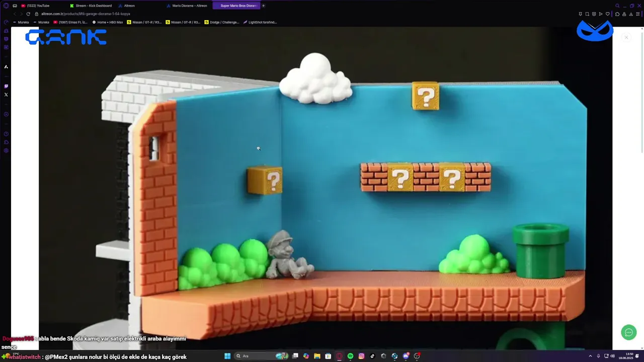
Task: Click the microphone icon in the system tray
Action: (598, 356)
